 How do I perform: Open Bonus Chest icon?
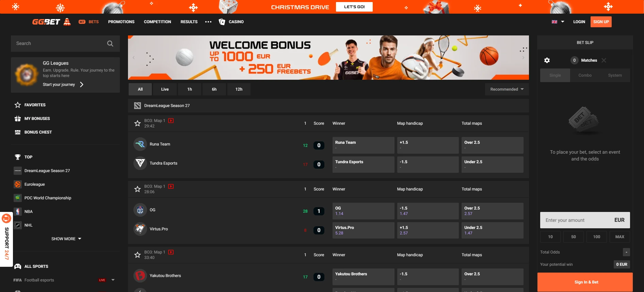[x=18, y=132]
